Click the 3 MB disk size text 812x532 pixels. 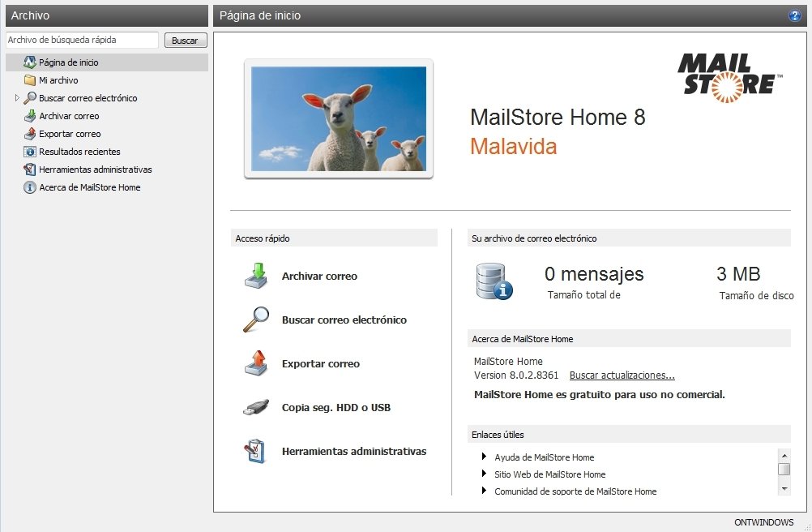738,273
